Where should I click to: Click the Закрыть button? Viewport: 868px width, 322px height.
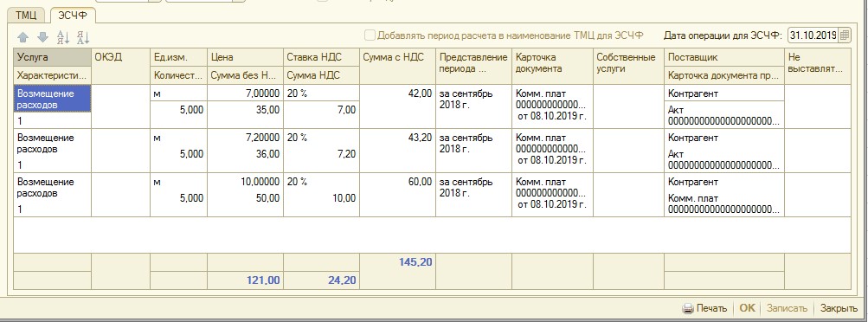pyautogui.click(x=839, y=308)
